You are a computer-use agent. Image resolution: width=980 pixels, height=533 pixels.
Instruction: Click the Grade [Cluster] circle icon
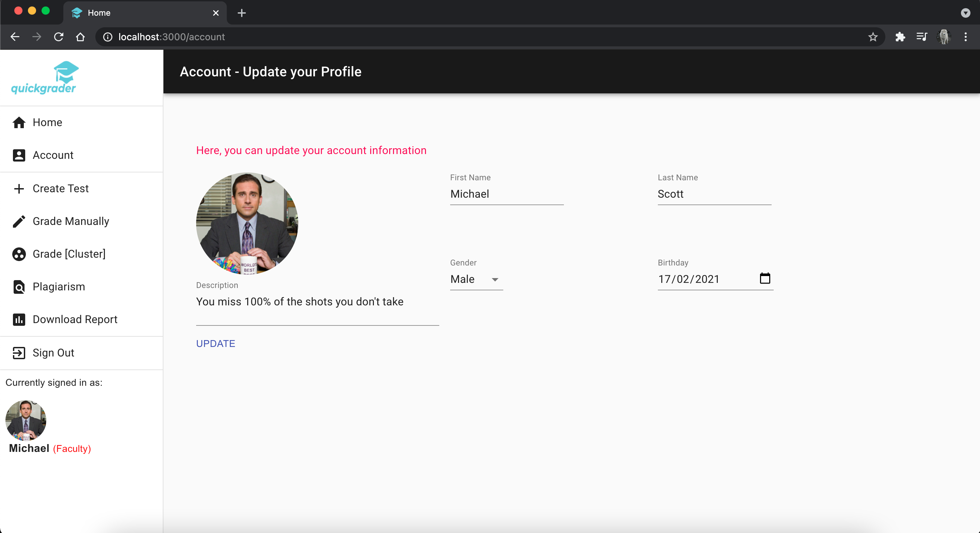pos(19,254)
